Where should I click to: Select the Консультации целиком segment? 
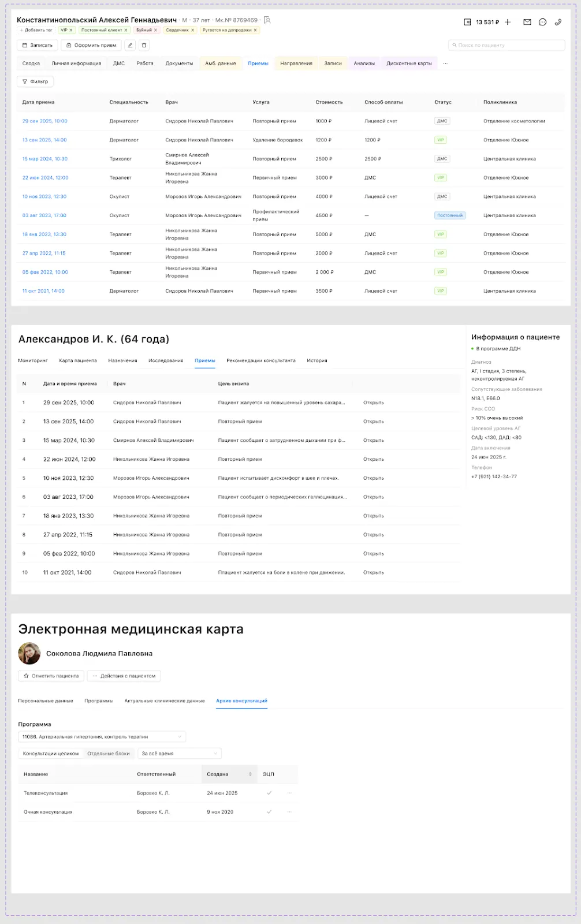(x=51, y=754)
